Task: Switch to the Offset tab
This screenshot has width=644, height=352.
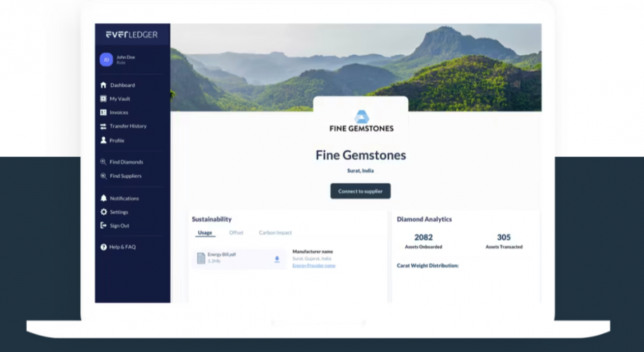Action: tap(236, 232)
